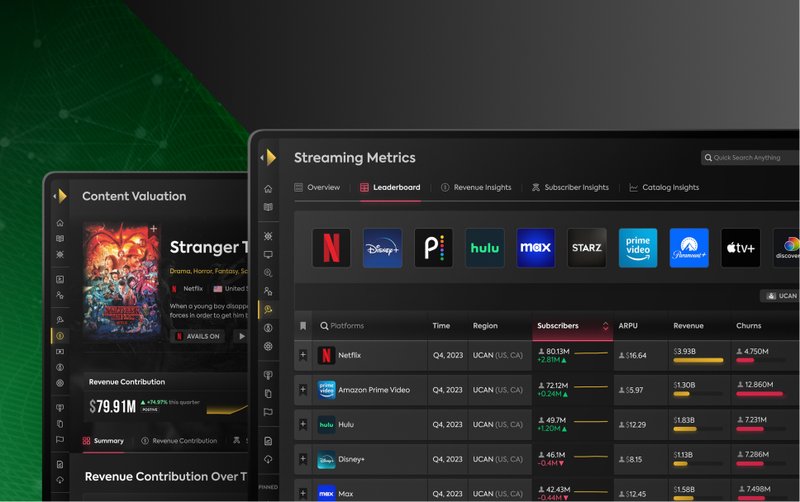Viewport: 800px width, 502px height.
Task: Click the flag icon in Content Valuation sidebar
Action: 60,439
